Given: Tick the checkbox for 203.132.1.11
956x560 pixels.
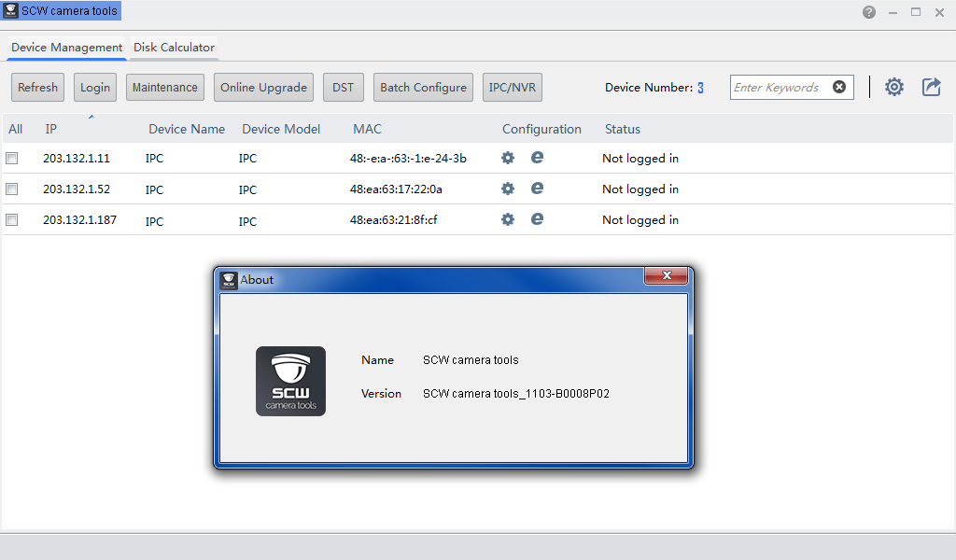Looking at the screenshot, I should [x=11, y=159].
